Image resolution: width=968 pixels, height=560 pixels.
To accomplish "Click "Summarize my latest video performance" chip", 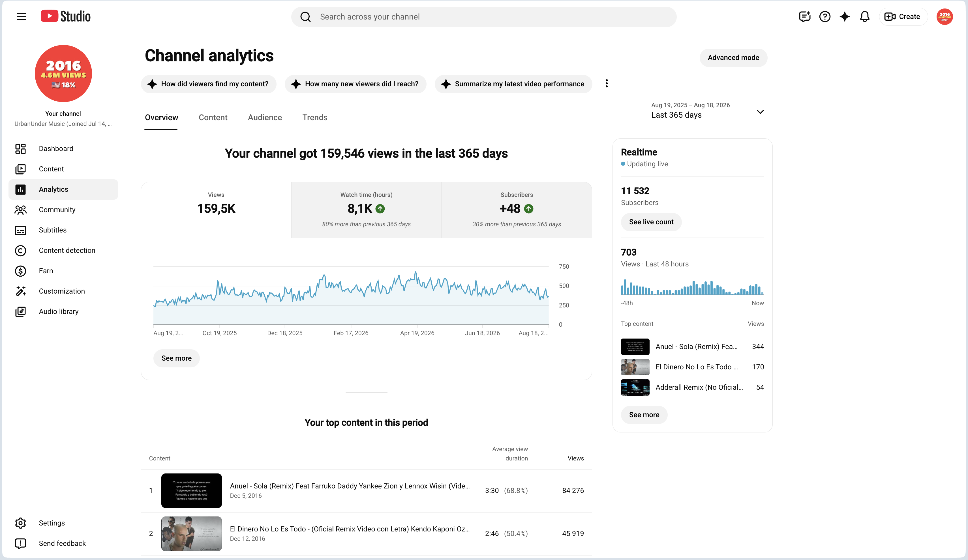I will (x=513, y=84).
